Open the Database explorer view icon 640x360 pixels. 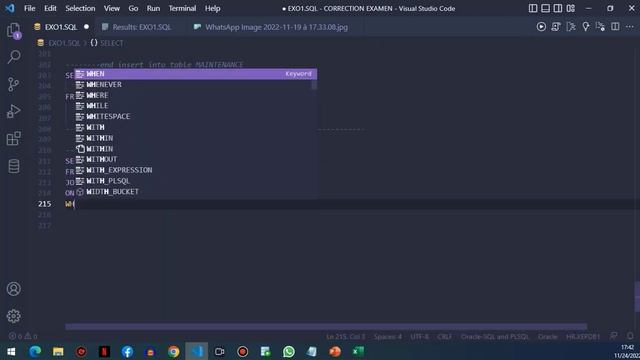pos(13,166)
